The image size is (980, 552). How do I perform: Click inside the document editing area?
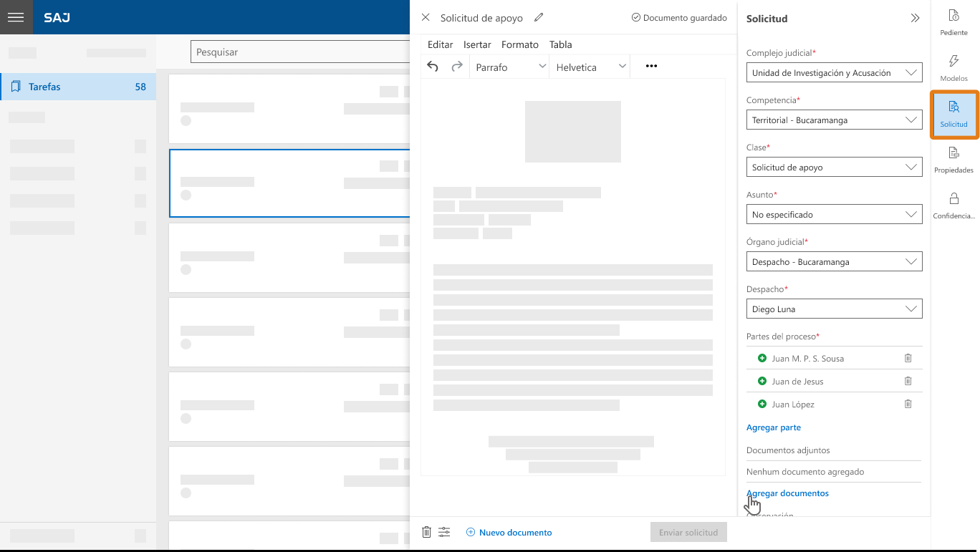(x=573, y=276)
